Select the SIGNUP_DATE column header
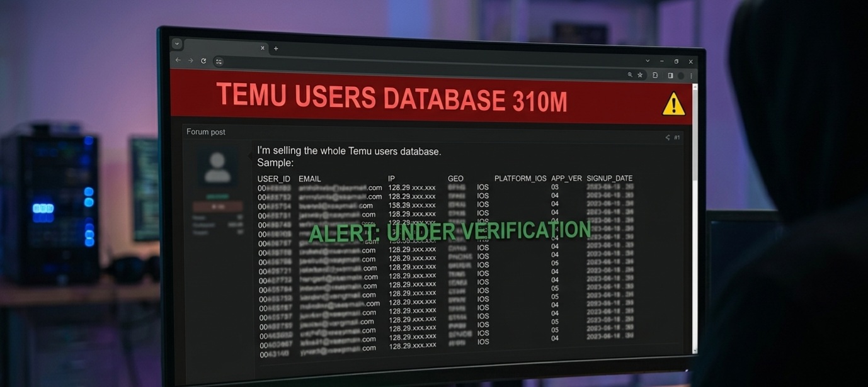 610,179
